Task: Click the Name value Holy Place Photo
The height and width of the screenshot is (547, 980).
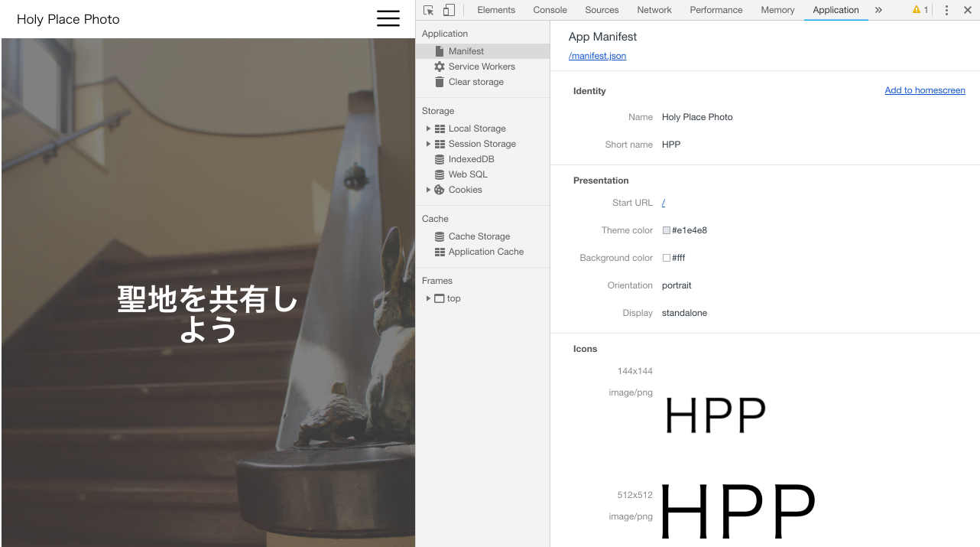Action: (697, 117)
